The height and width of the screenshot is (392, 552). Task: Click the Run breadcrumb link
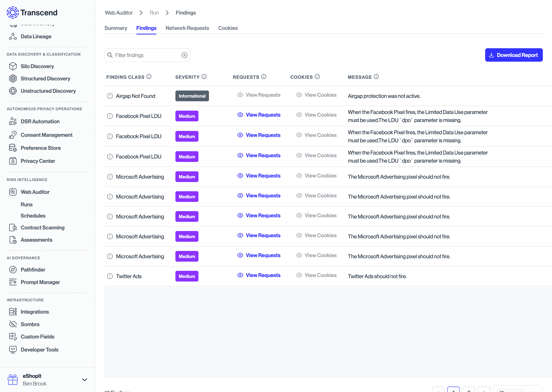(x=154, y=13)
